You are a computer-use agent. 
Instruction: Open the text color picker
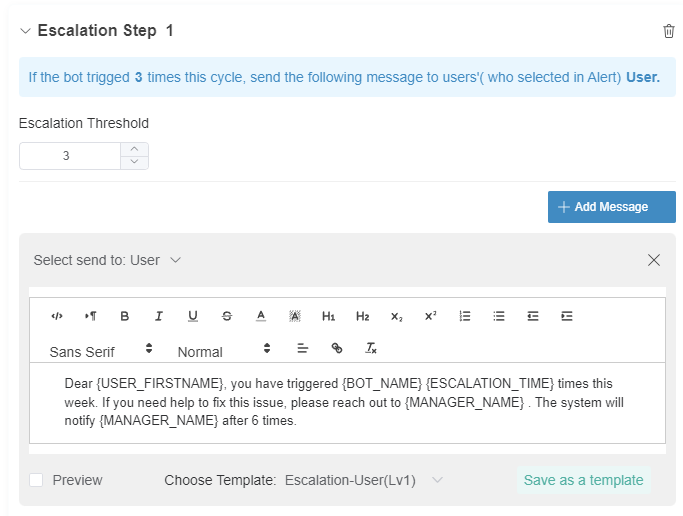click(261, 316)
